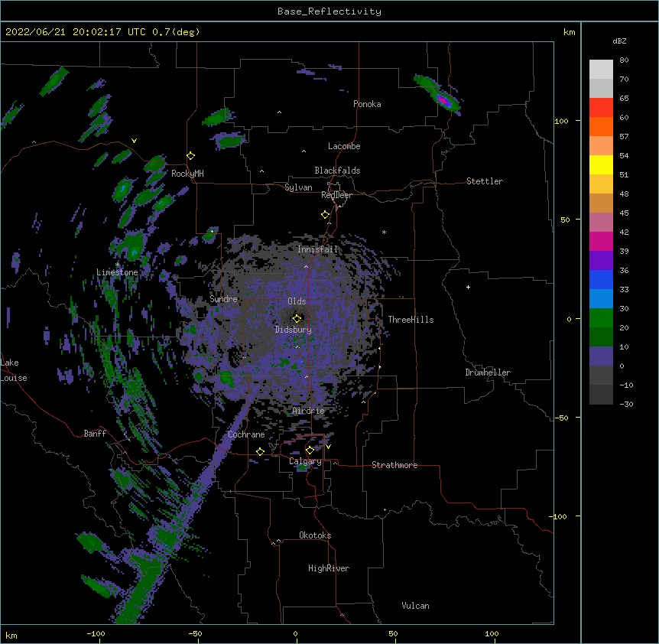Click the intense storm cell northeast of Ponoka

443,101
